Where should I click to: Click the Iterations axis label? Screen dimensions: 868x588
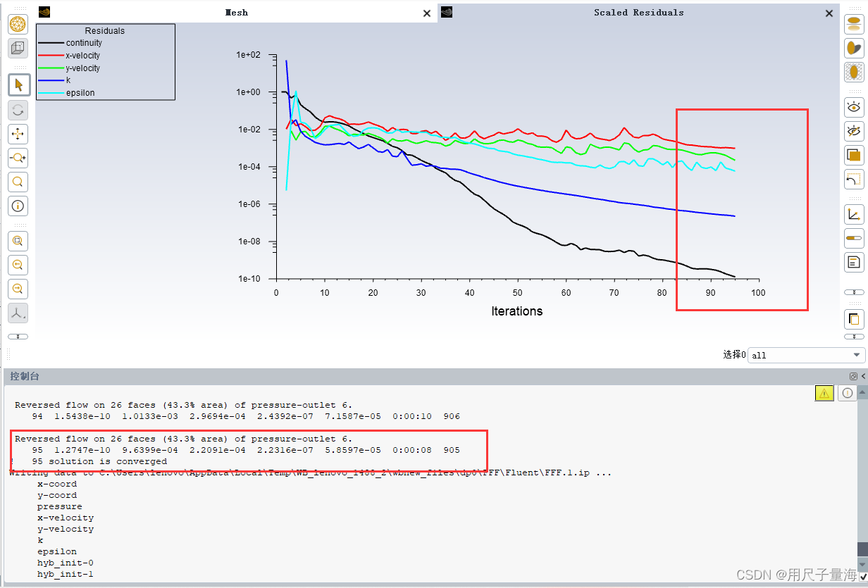coord(517,311)
